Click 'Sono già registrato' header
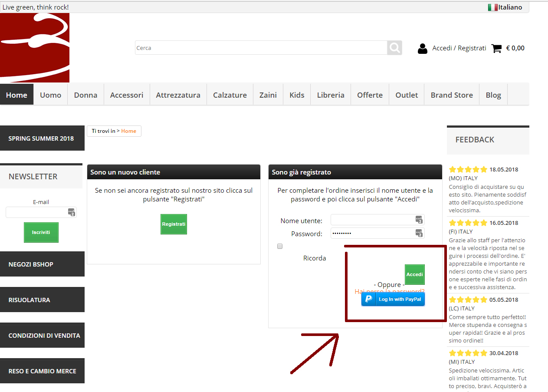This screenshot has width=548, height=392. (355, 172)
